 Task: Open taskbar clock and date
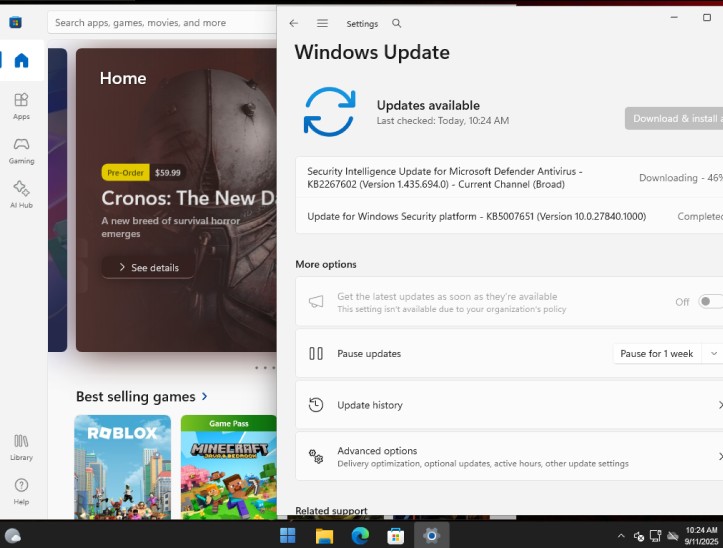(701, 536)
